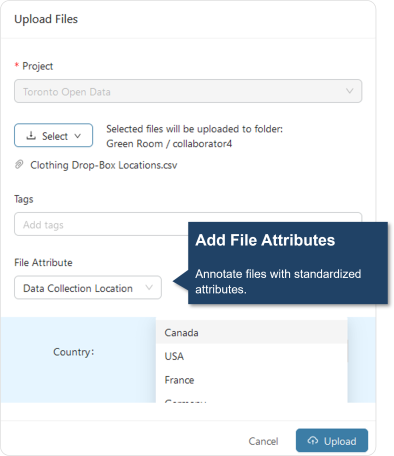Open the Toronto Open Data project dropdown

click(188, 91)
